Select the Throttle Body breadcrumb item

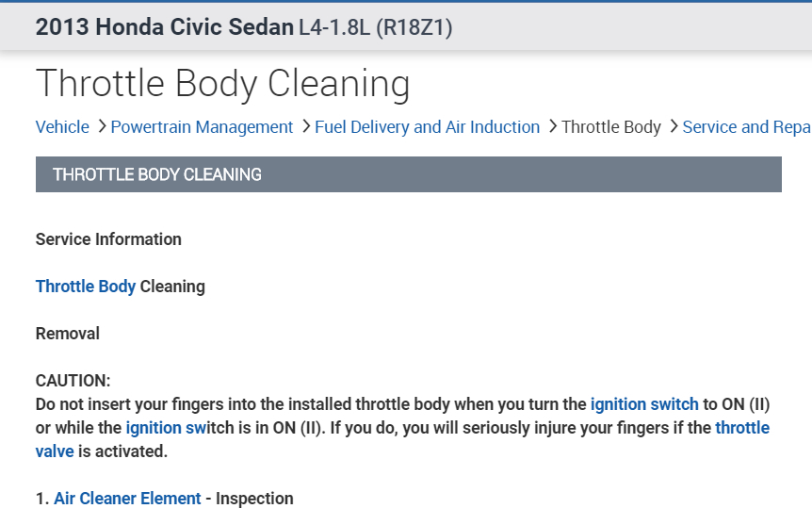click(x=611, y=127)
